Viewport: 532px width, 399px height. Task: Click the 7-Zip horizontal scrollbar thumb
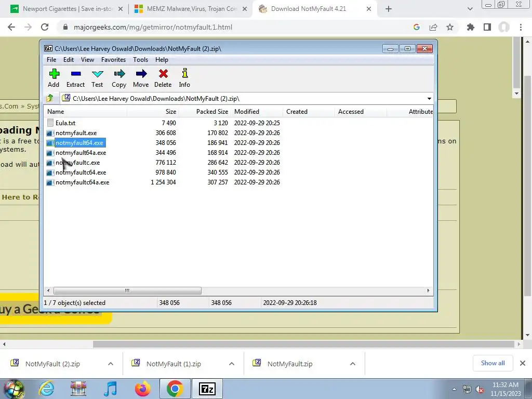(127, 291)
